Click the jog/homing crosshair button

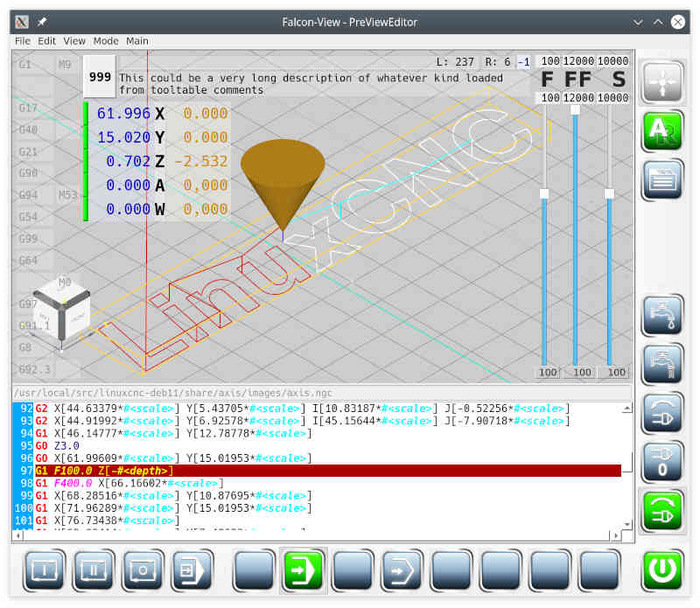pyautogui.click(x=662, y=82)
